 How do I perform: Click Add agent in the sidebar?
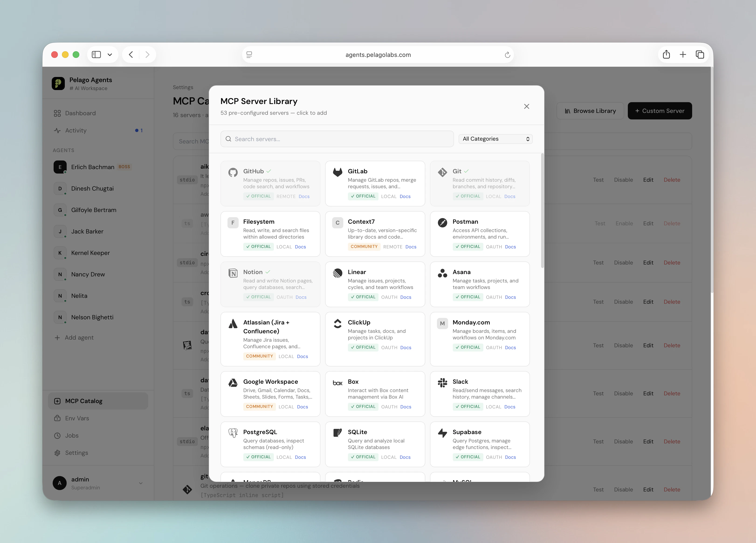pyautogui.click(x=74, y=338)
